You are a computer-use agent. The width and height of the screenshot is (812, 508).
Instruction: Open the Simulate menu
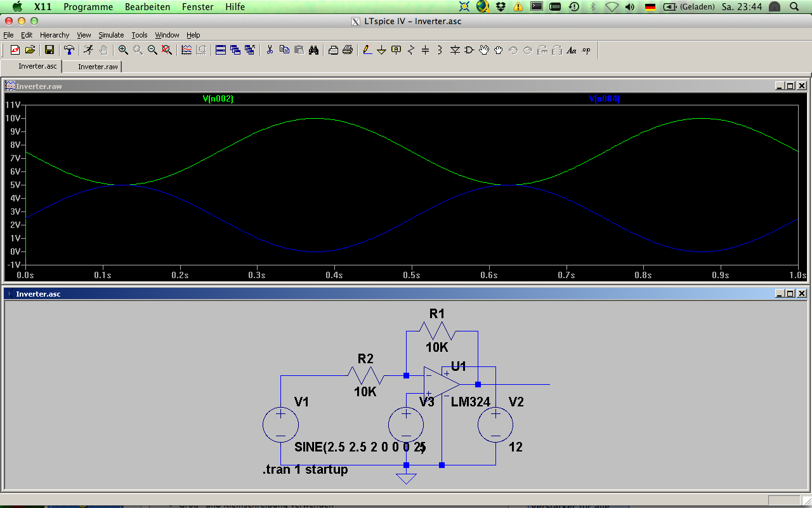(111, 35)
